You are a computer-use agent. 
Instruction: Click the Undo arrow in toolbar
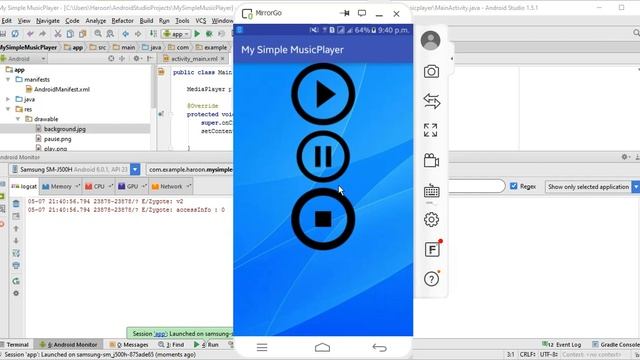tap(30, 34)
